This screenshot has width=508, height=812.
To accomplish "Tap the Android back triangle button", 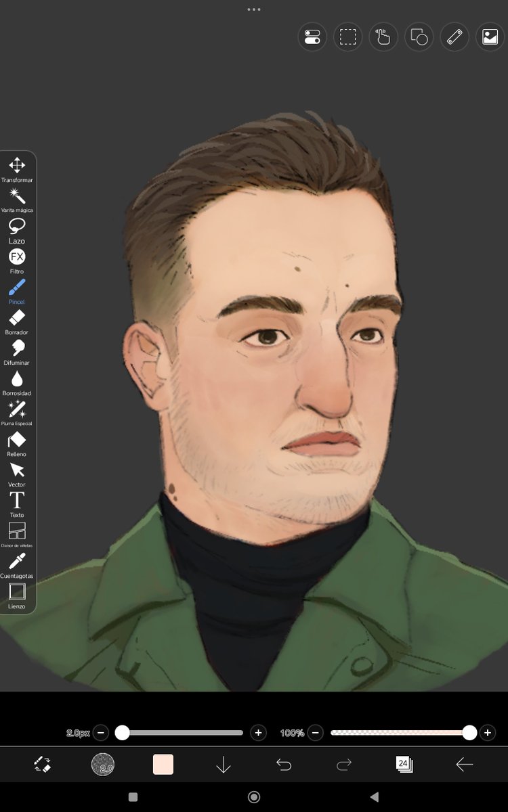I will point(375,797).
